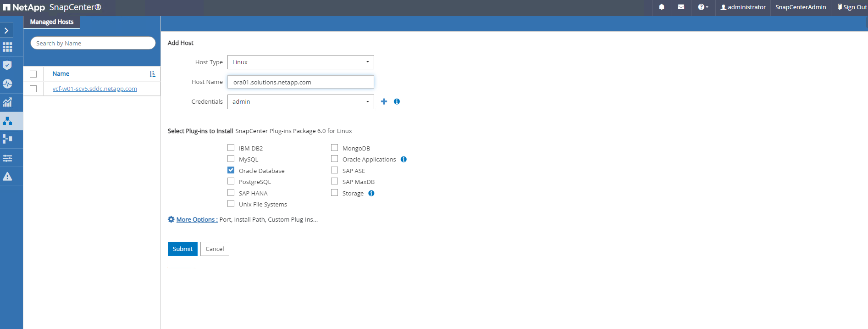The height and width of the screenshot is (329, 868).
Task: Open the Host Type dropdown
Action: pos(300,62)
